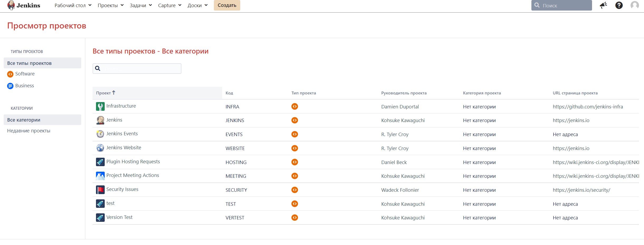This screenshot has height=245, width=644.
Task: Open the Jenkins Website project link
Action: (x=124, y=148)
